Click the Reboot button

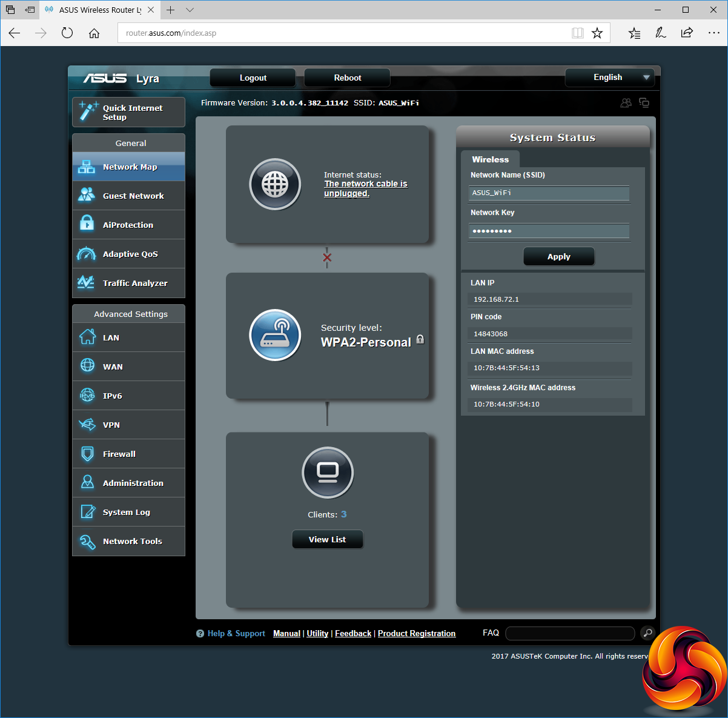(347, 78)
